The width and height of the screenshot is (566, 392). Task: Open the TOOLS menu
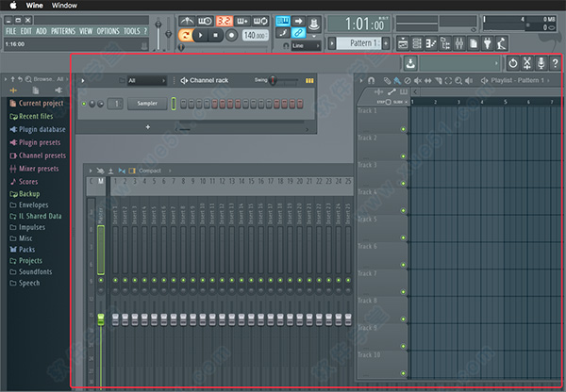pos(132,31)
